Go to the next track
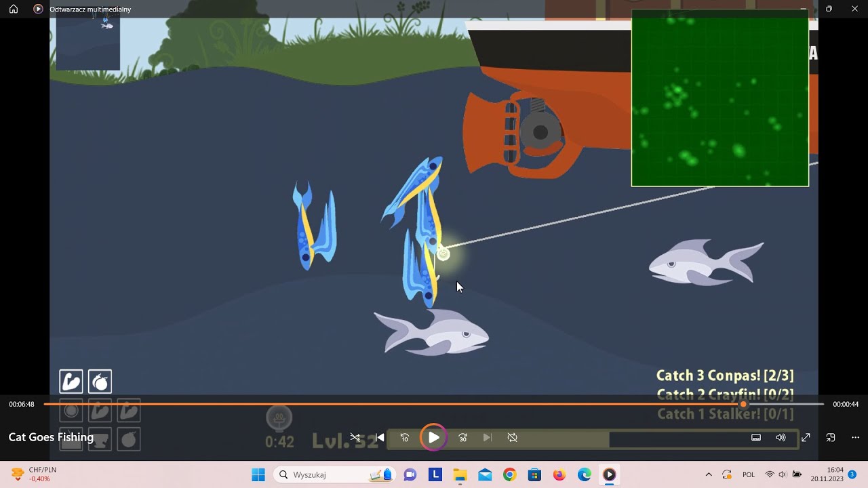This screenshot has width=868, height=488. tap(487, 438)
